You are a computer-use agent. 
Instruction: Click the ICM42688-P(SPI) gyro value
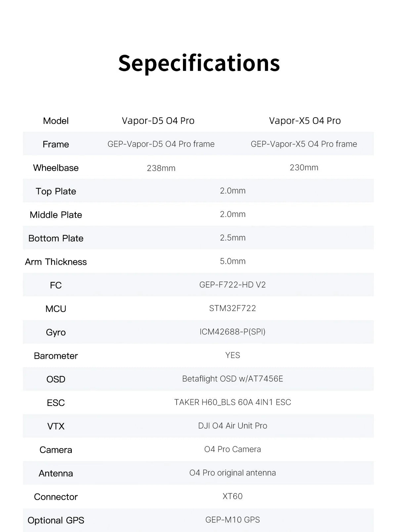233,332
